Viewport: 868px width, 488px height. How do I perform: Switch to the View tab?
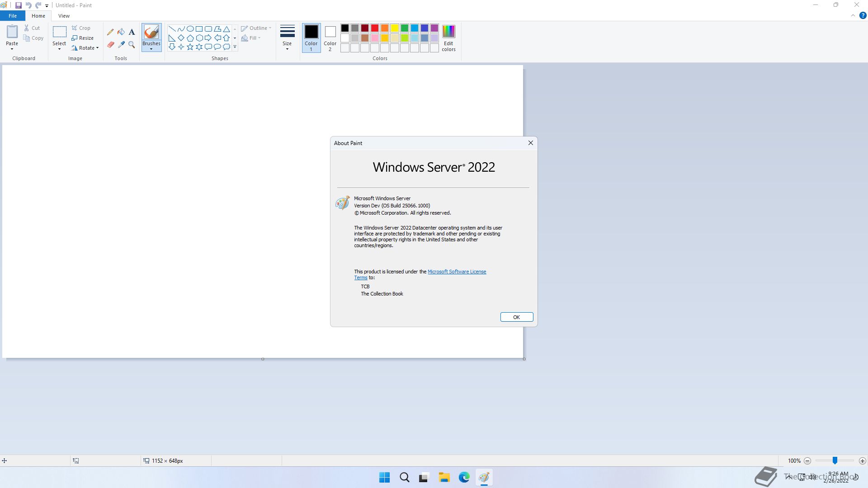click(64, 16)
